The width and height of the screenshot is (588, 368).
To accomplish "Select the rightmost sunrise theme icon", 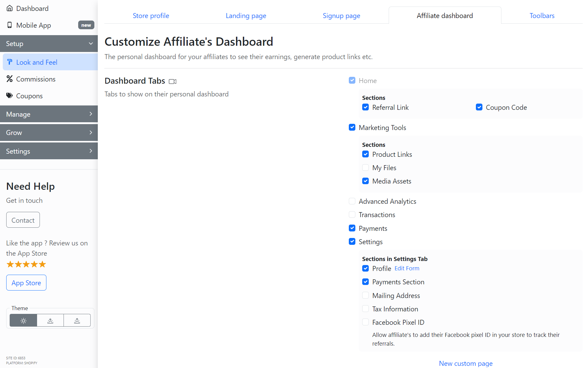I will tap(77, 320).
